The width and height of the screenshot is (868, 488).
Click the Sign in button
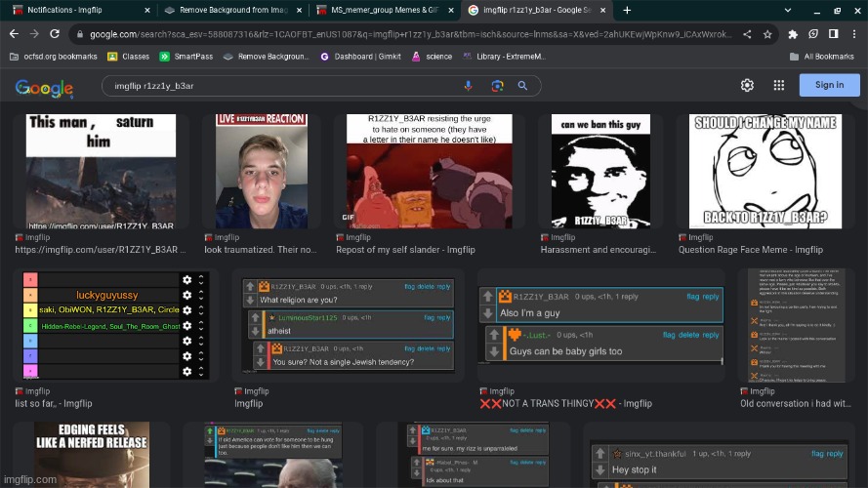point(829,85)
